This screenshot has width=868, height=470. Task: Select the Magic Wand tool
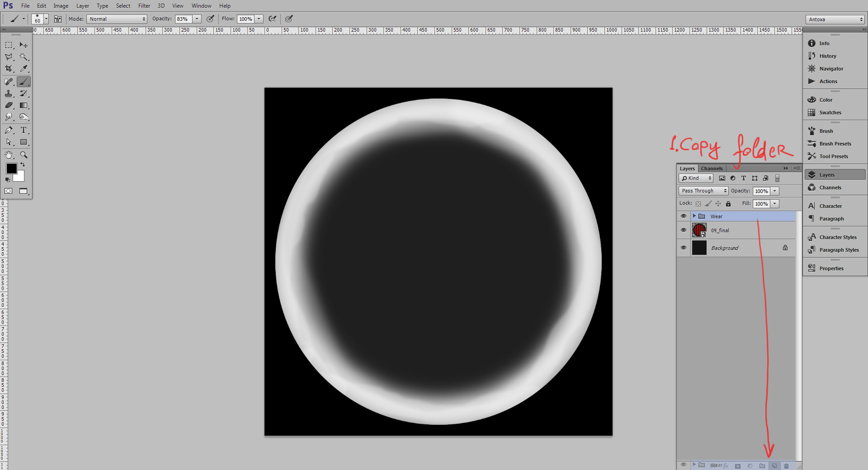[24, 57]
